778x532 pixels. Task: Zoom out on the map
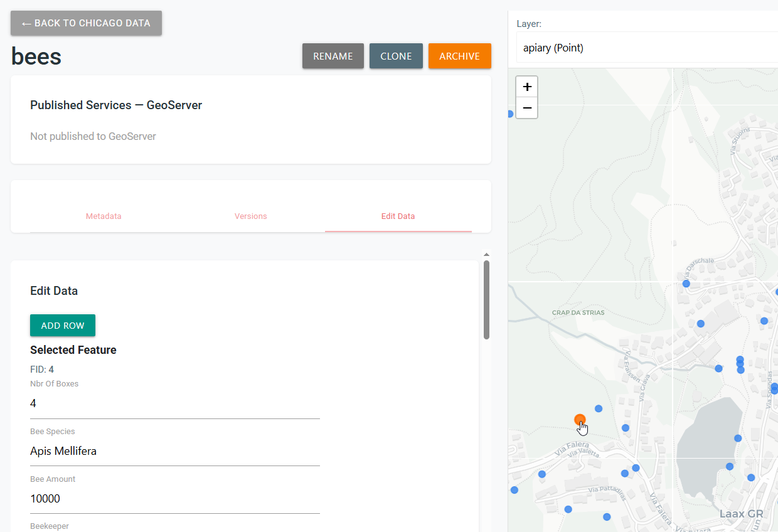(x=527, y=108)
